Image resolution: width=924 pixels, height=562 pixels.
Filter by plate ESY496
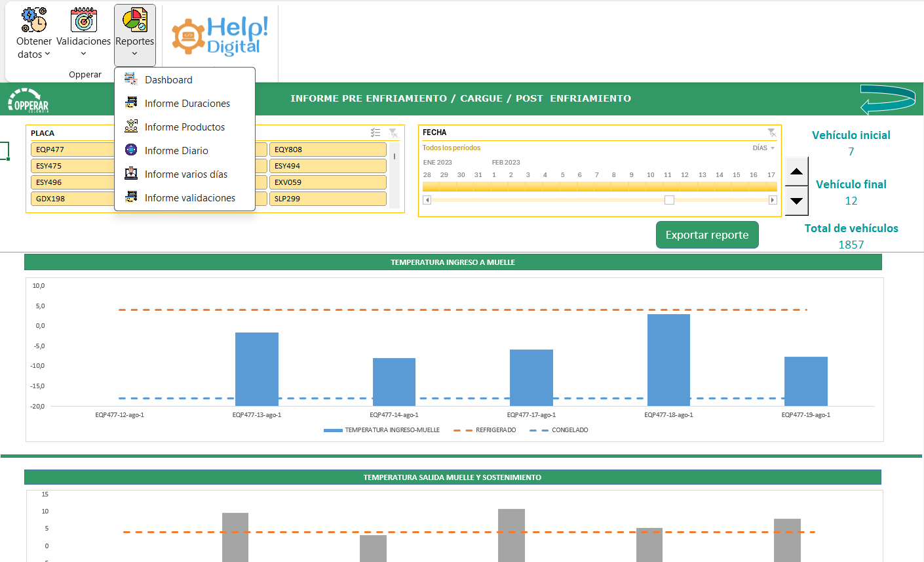coord(73,182)
